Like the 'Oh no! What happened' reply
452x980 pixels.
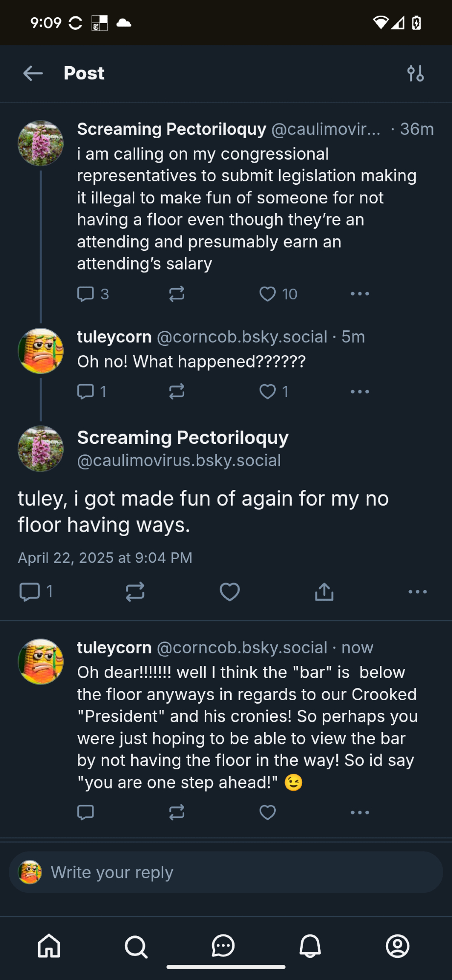(x=267, y=392)
